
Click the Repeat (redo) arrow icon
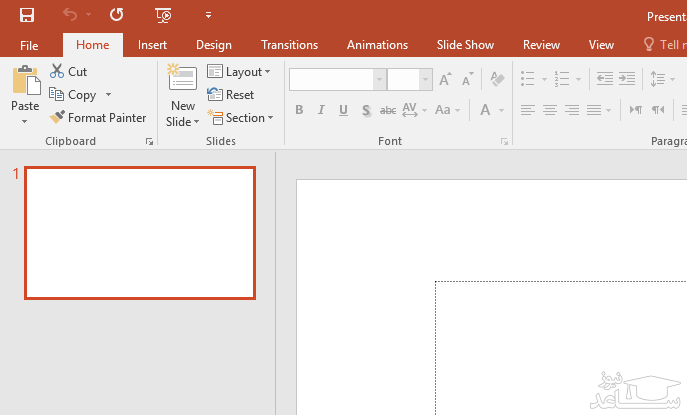[x=117, y=15]
